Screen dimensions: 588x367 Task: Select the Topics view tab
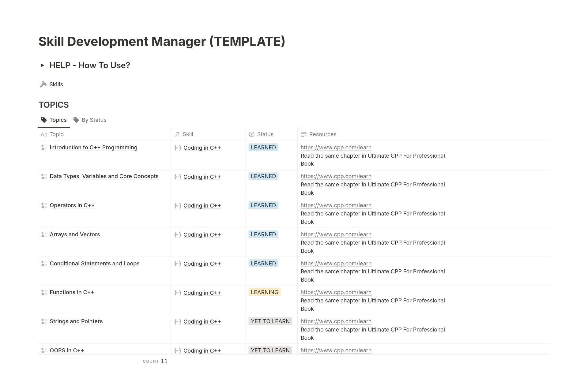tap(58, 120)
